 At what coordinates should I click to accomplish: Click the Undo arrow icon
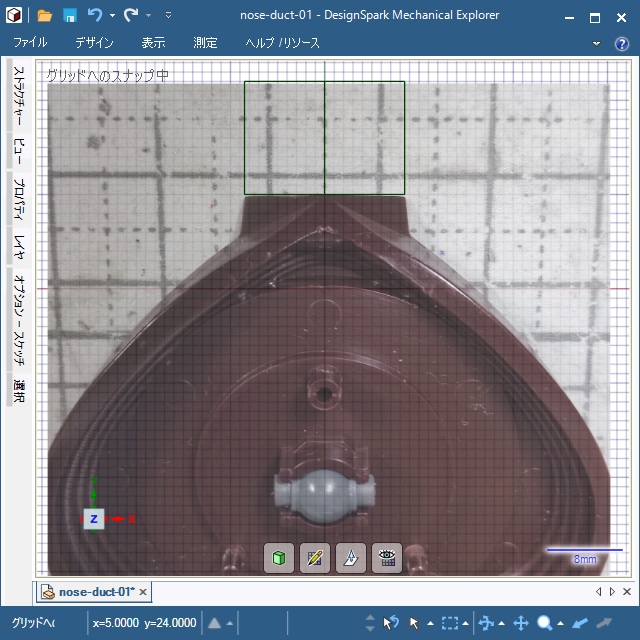(x=94, y=16)
